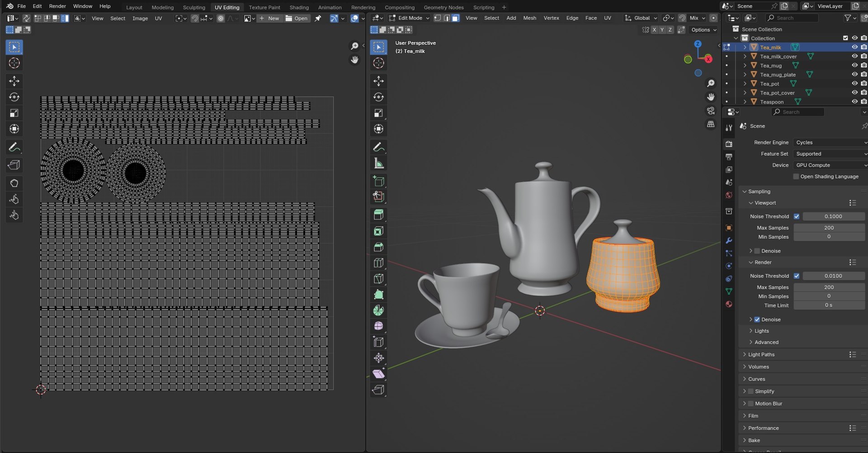The image size is (868, 453).
Task: Select the Loop Cut tool
Action: (378, 262)
